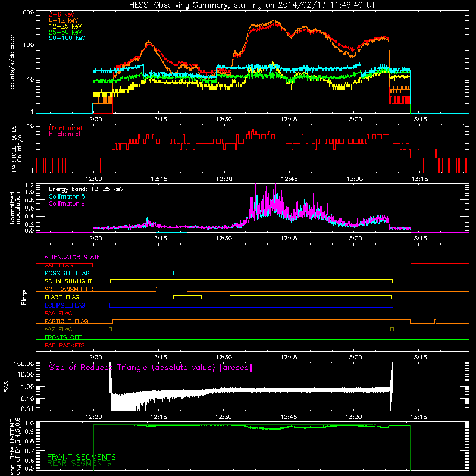Viewport: 476px width, 476px height.
Task: Click the 12:00 tick under the SAS plot
Action: pos(94,417)
